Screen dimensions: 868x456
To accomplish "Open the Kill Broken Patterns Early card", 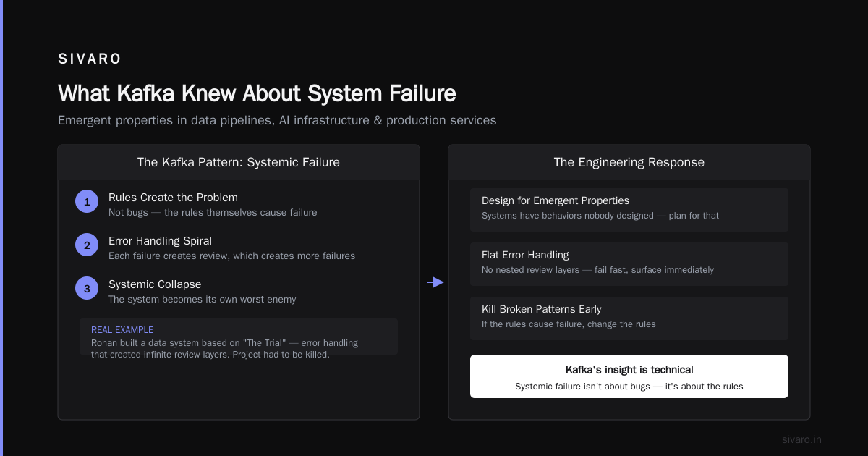I will [x=629, y=318].
